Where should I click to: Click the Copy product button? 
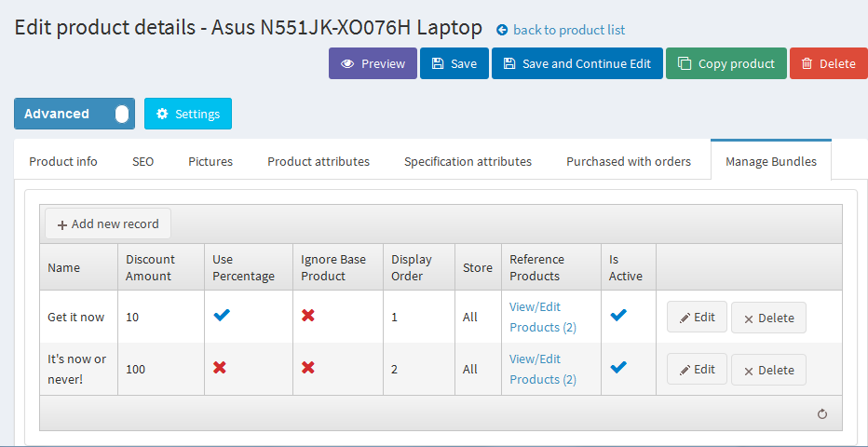pyautogui.click(x=726, y=64)
